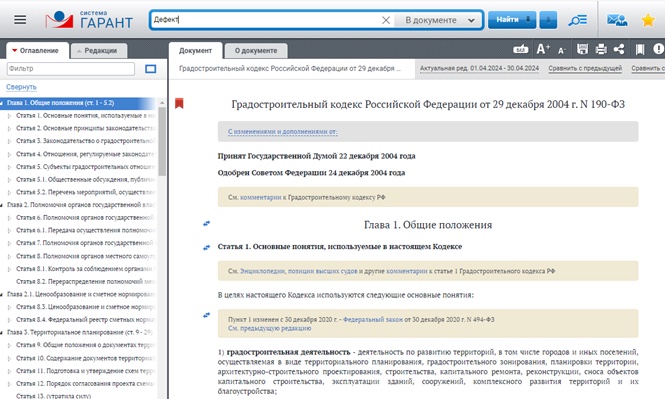
Task: Expand 'Статья 1. Основные понятия' tree arrow
Action: click(9, 115)
